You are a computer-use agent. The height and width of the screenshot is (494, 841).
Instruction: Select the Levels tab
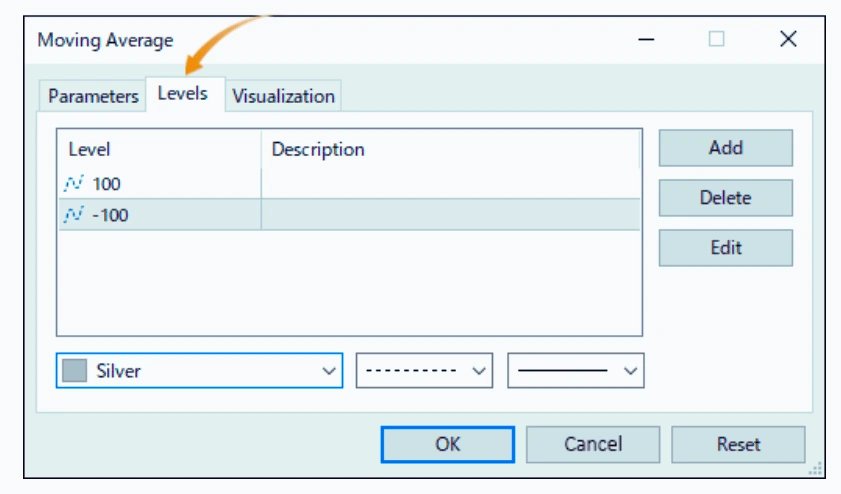tap(183, 94)
